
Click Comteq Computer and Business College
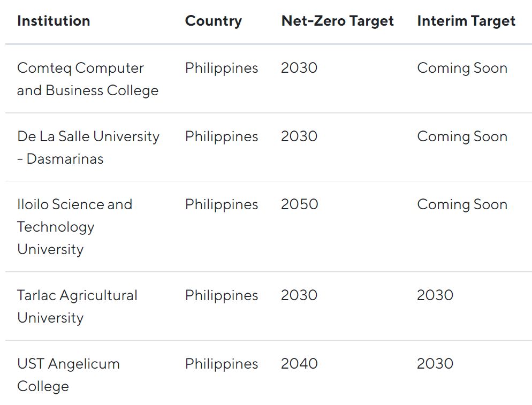click(x=88, y=79)
